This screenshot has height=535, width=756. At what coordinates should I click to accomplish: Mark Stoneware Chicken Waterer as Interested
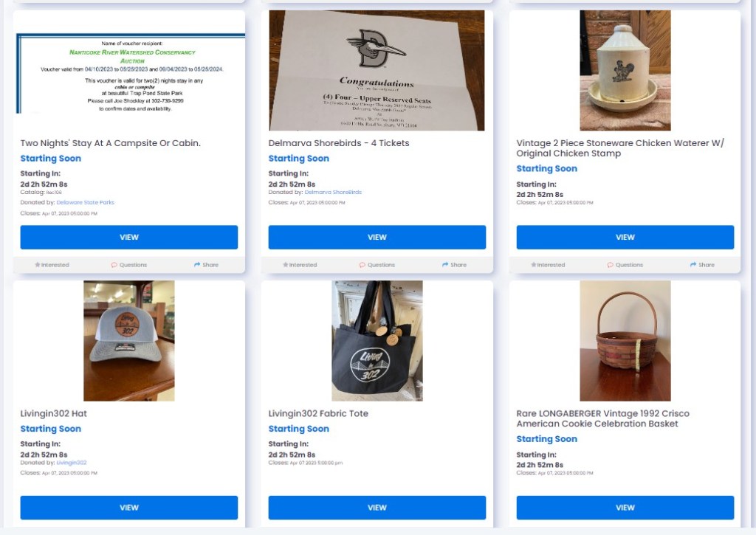click(548, 265)
